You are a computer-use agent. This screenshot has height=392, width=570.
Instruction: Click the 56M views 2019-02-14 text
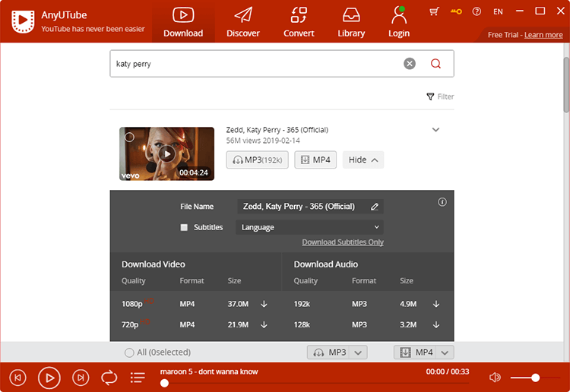[263, 141]
